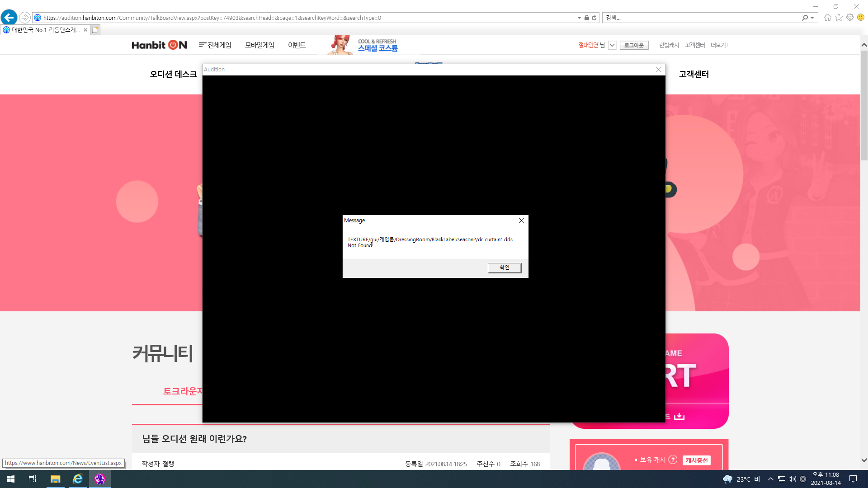Open the 이벤트 menu
This screenshot has width=868, height=488.
click(297, 45)
